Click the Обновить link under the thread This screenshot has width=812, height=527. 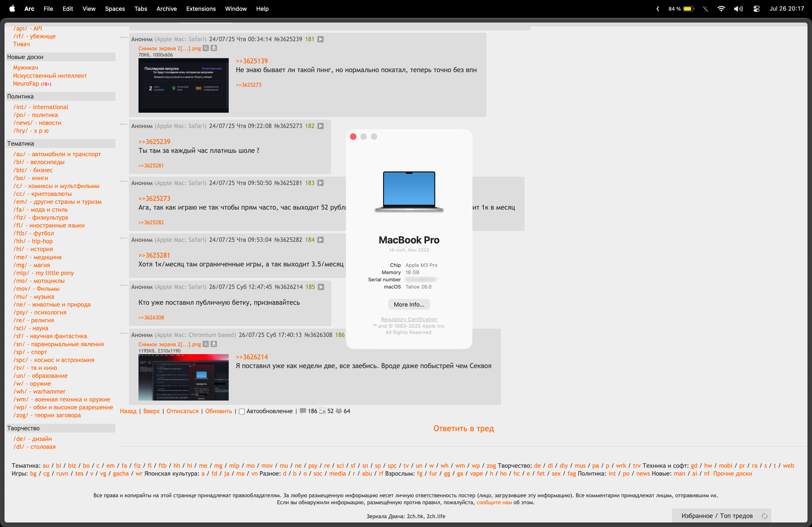tap(218, 411)
